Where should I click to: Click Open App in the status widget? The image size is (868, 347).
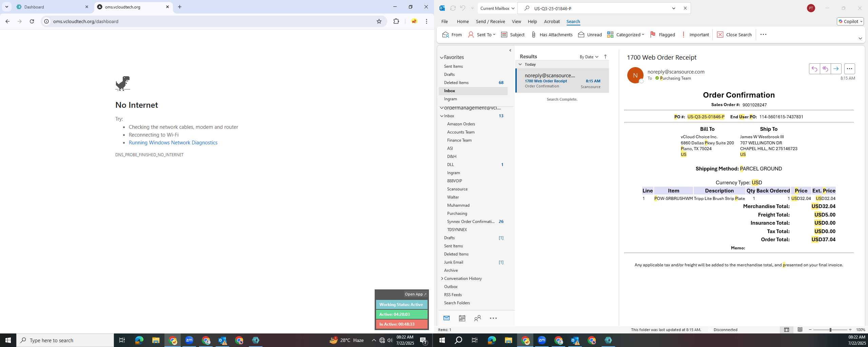click(x=415, y=294)
